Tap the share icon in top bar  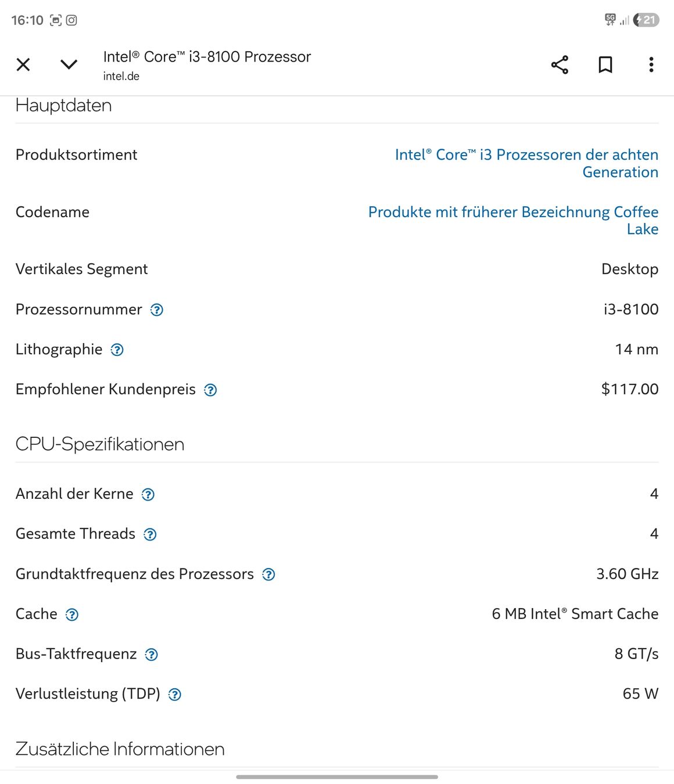click(x=560, y=64)
